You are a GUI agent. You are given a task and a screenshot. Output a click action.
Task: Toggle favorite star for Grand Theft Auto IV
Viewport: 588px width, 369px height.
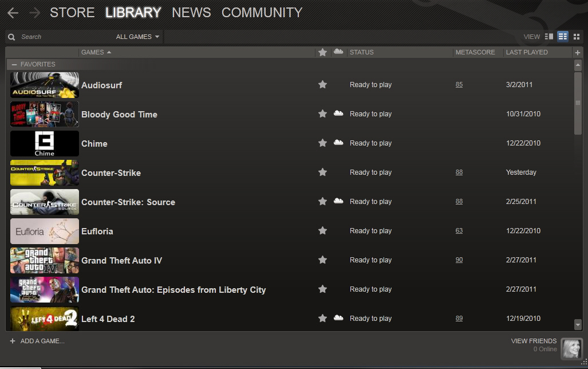point(322,260)
